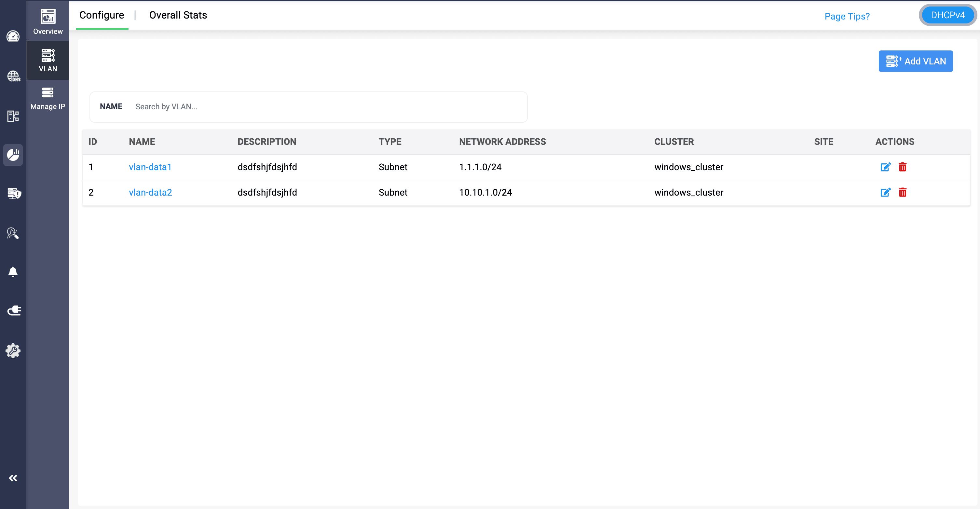Click the plugin connector sidebar icon
980x509 pixels.
(14, 311)
